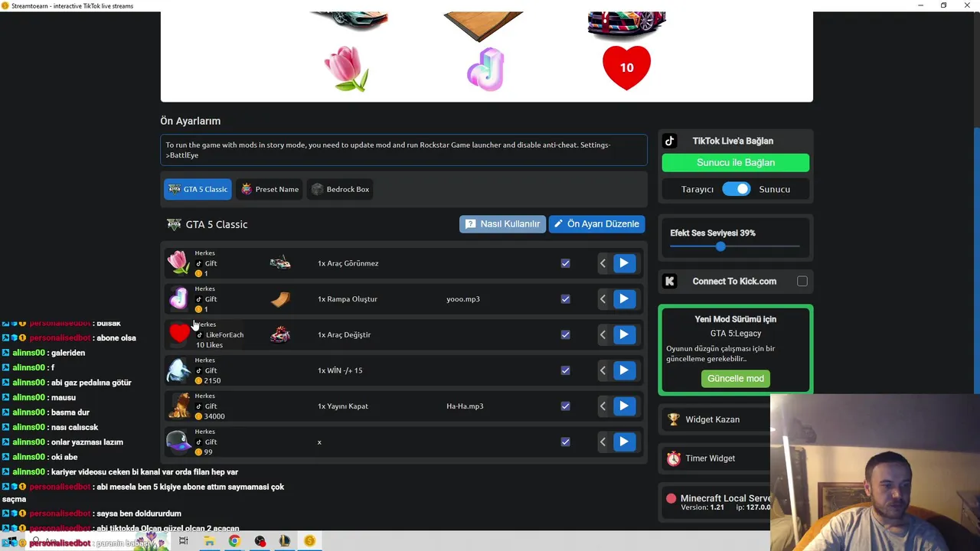Click the recording app icon in the taskbar
Screen dimensions: 980x551
point(260,541)
